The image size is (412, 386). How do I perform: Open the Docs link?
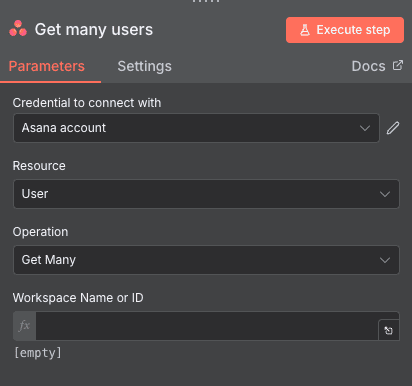tap(377, 66)
